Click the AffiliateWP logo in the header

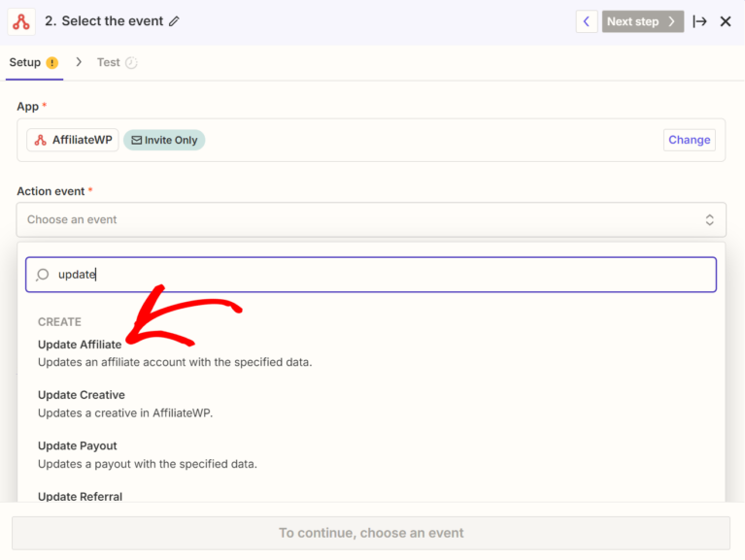(21, 21)
